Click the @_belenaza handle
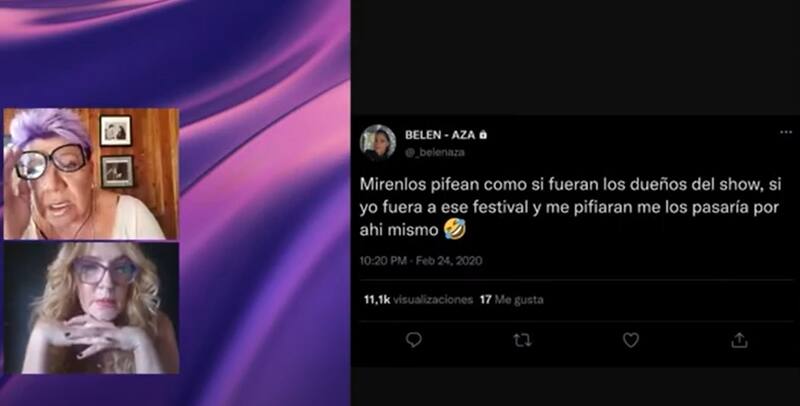 coord(435,153)
